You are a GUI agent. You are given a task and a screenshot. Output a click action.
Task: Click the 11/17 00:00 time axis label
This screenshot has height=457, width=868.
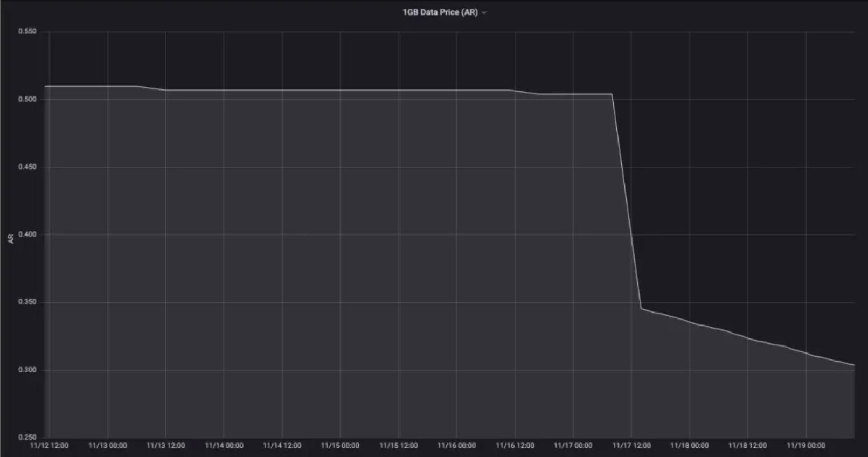pyautogui.click(x=573, y=446)
